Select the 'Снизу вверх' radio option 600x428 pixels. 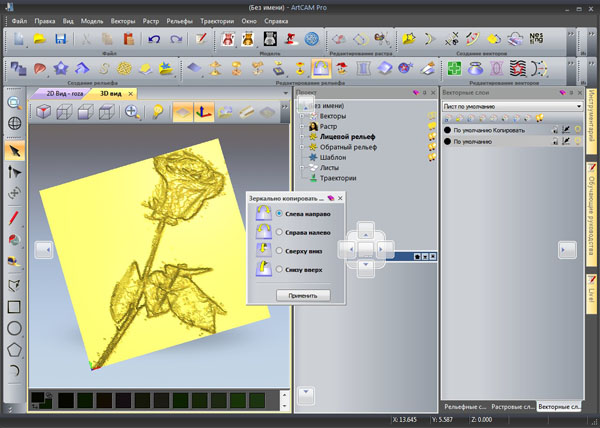(279, 269)
